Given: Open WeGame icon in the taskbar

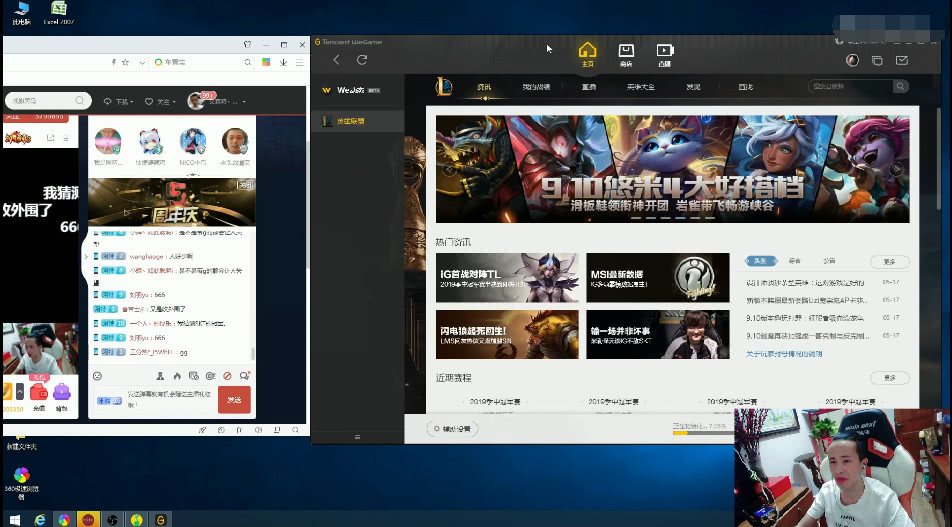Looking at the screenshot, I should [160, 519].
